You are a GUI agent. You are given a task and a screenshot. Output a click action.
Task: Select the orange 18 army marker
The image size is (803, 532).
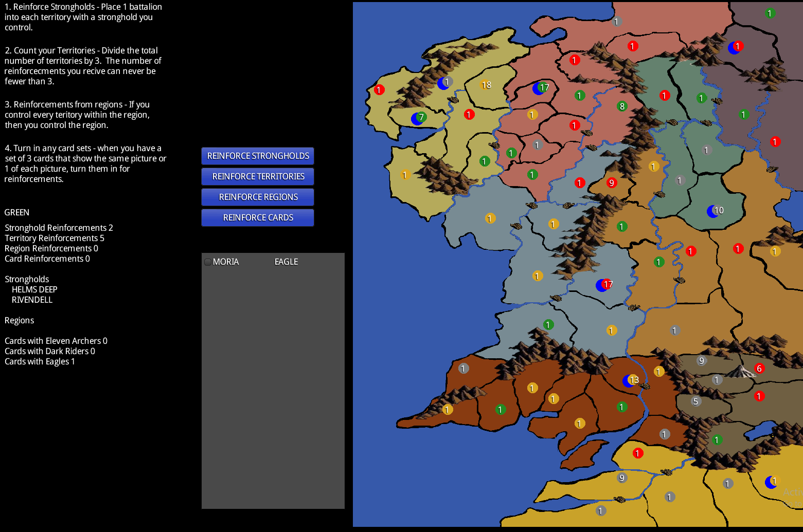[x=486, y=85]
